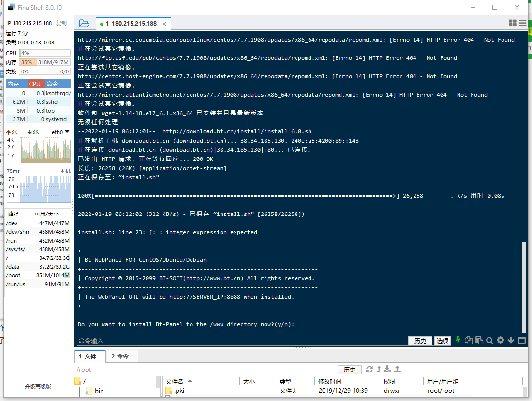Click the paste icon in terminal toolbar
This screenshot has width=532, height=401.
479,340
